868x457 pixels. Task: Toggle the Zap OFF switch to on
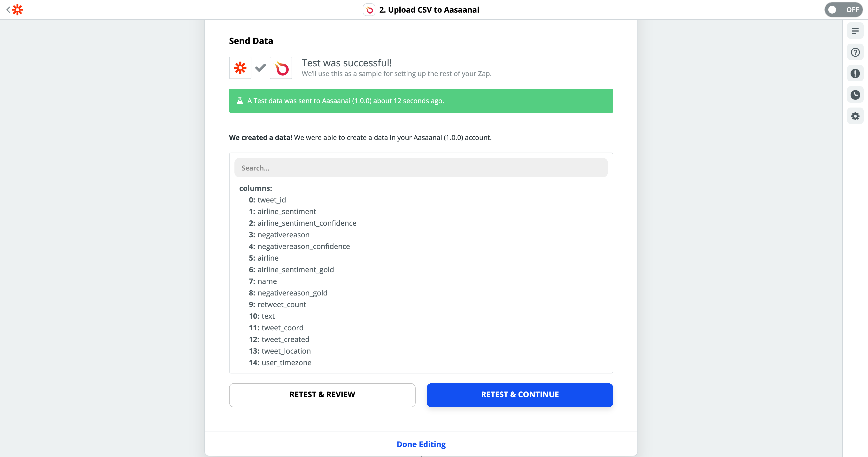[843, 9]
